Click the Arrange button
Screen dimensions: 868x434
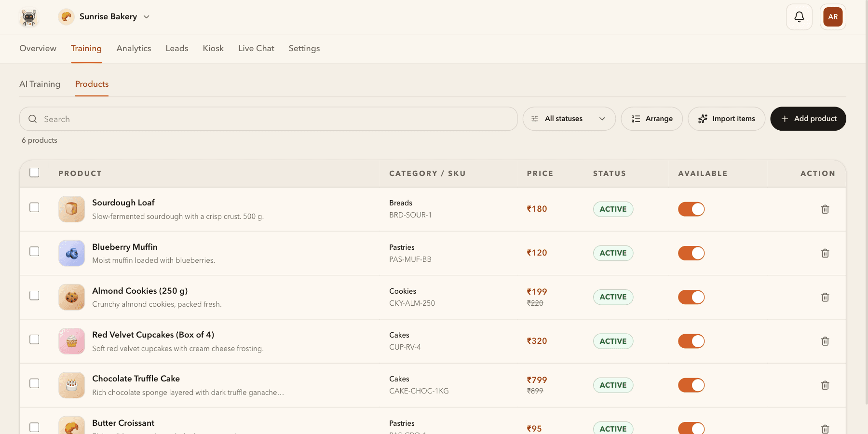[651, 119]
